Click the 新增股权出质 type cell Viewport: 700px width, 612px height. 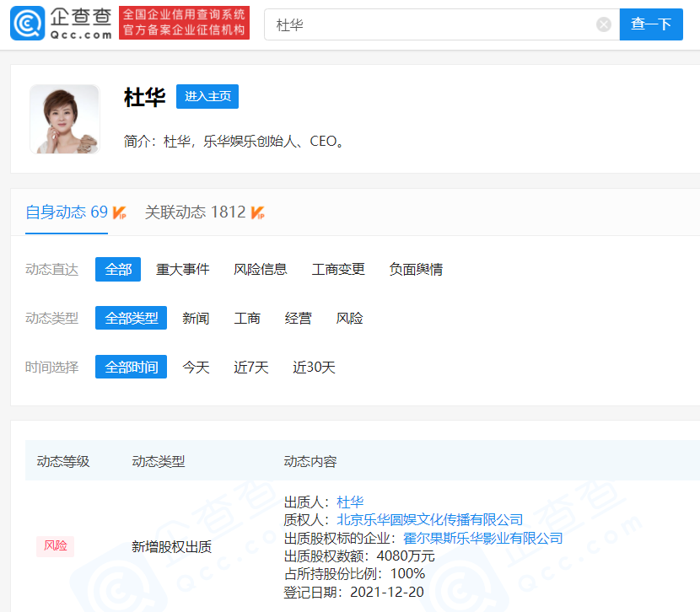(x=171, y=547)
